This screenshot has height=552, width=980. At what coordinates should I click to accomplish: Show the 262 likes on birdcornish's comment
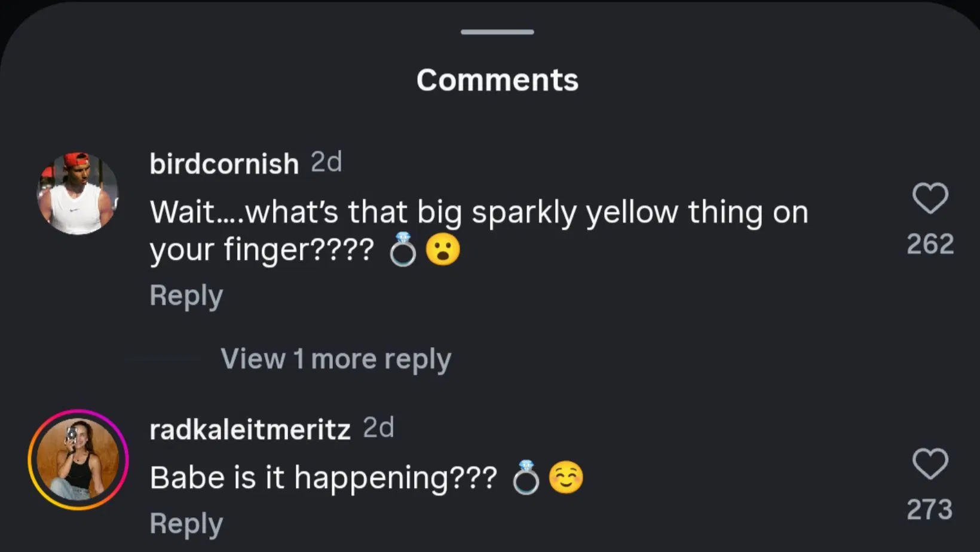[x=930, y=244]
